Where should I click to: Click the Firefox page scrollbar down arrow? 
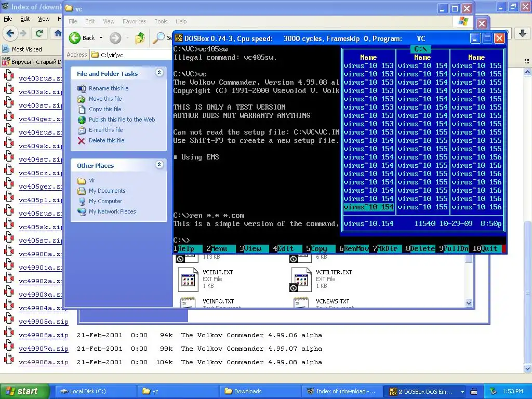click(x=527, y=368)
